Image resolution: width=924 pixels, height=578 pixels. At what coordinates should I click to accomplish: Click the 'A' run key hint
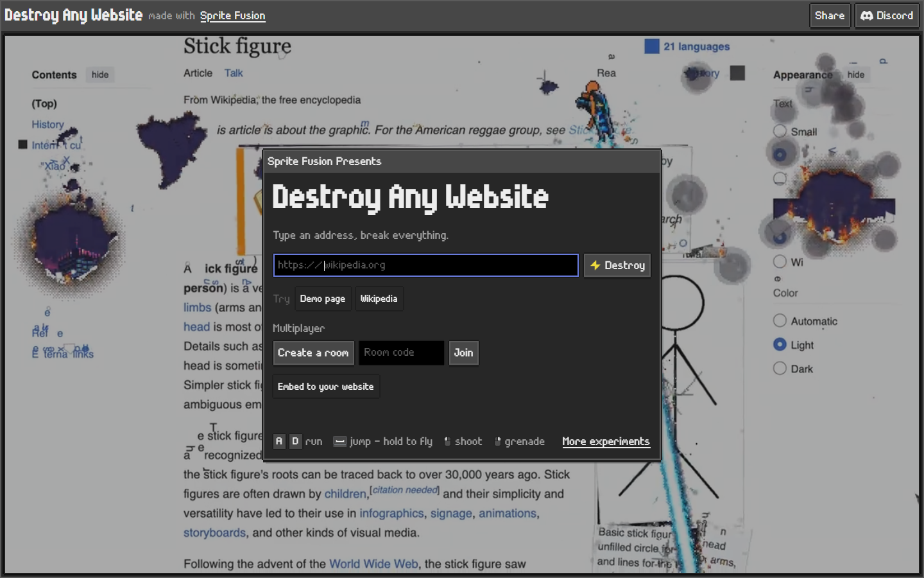coord(279,441)
